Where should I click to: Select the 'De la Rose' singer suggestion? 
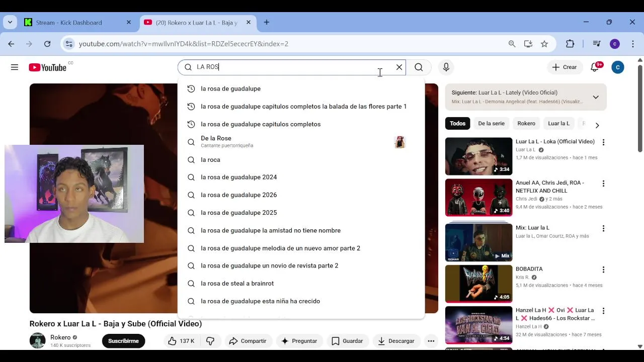pyautogui.click(x=301, y=142)
